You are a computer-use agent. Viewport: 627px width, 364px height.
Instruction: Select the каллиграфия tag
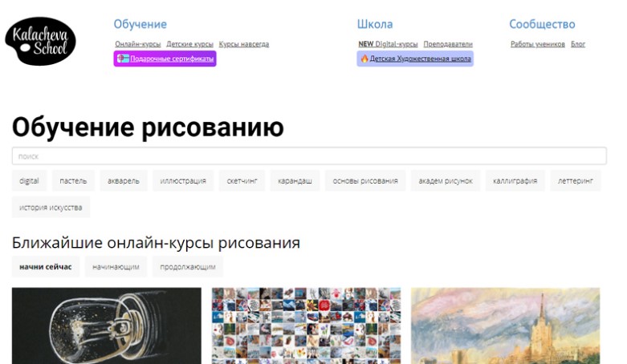pyautogui.click(x=515, y=181)
